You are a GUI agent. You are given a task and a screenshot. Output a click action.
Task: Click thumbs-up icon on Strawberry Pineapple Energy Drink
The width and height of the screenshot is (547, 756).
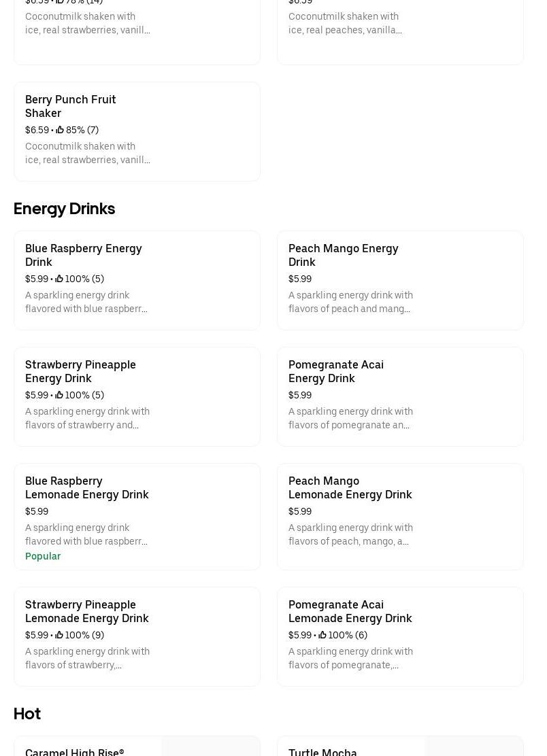[x=59, y=395]
